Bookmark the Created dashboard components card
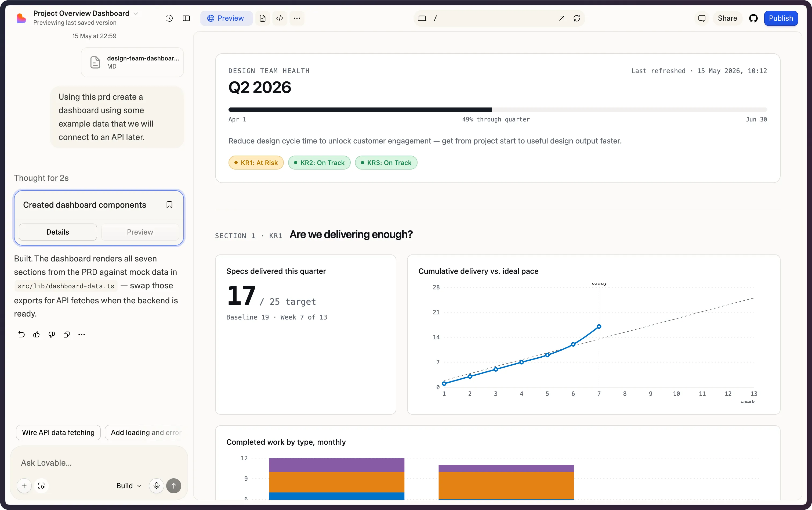Image resolution: width=812 pixels, height=510 pixels. (169, 205)
